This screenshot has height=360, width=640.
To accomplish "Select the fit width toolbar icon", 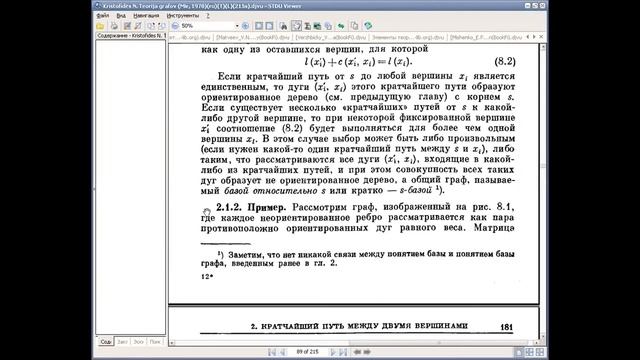I will coord(269,26).
